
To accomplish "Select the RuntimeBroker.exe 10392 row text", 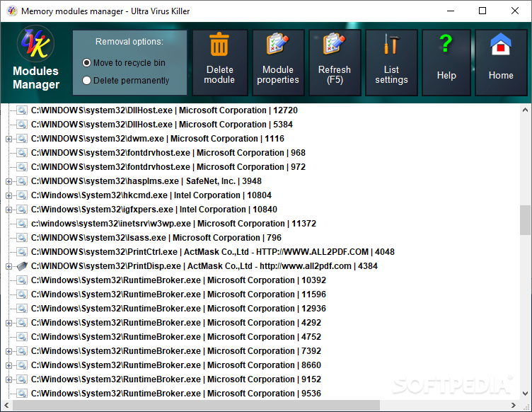I will (x=178, y=280).
